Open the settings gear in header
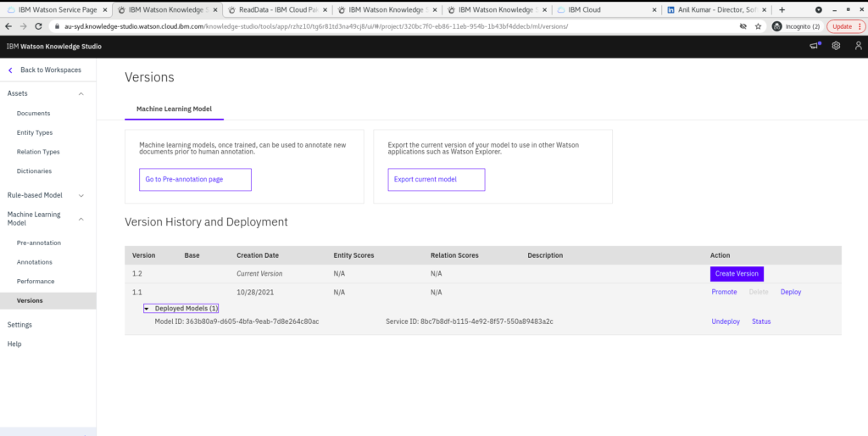868x436 pixels. click(x=836, y=46)
